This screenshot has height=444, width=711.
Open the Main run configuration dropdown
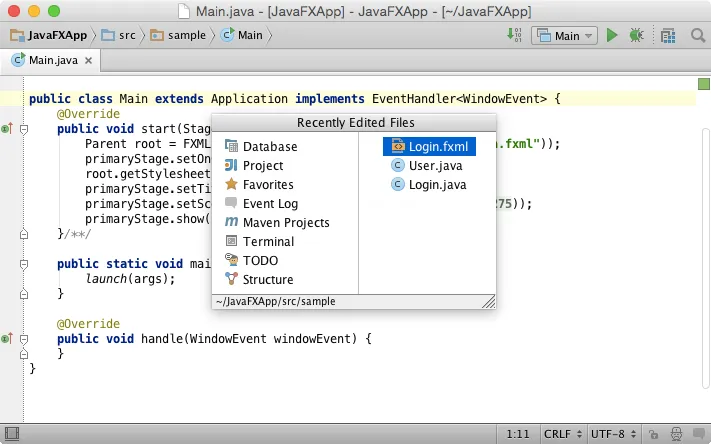pos(565,36)
